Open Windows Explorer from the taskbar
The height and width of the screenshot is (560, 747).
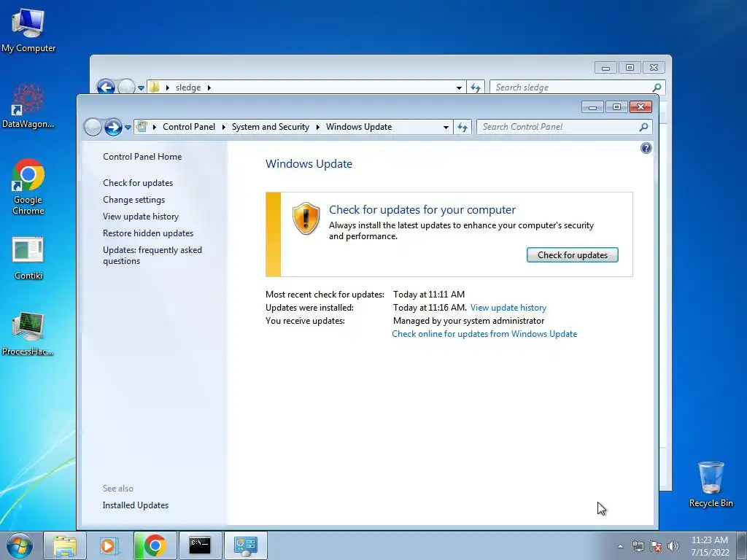point(65,545)
